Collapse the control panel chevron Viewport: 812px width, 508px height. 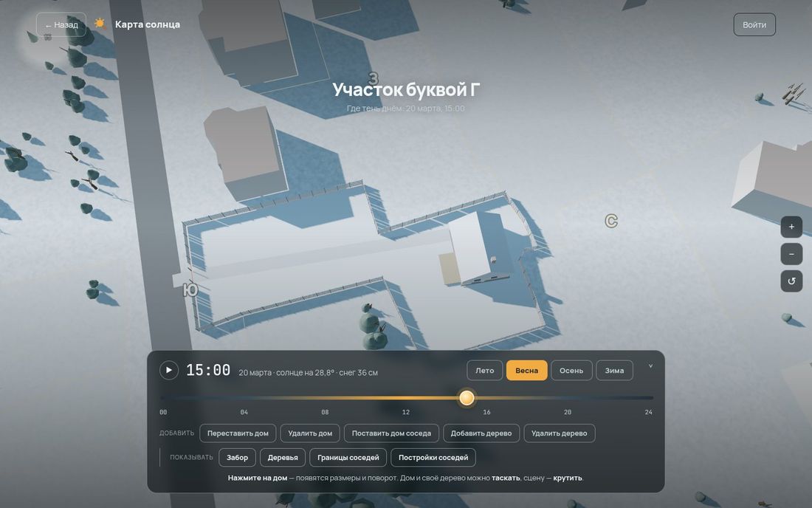650,366
